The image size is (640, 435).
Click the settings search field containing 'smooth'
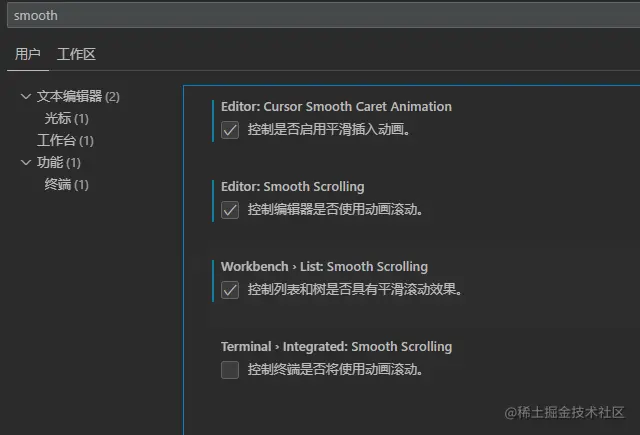(x=323, y=16)
